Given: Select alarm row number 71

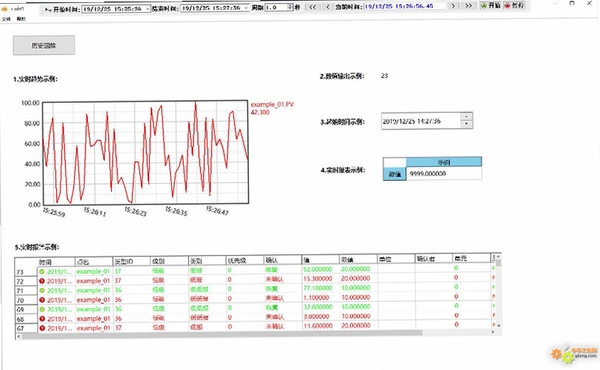Looking at the screenshot, I should [26, 291].
